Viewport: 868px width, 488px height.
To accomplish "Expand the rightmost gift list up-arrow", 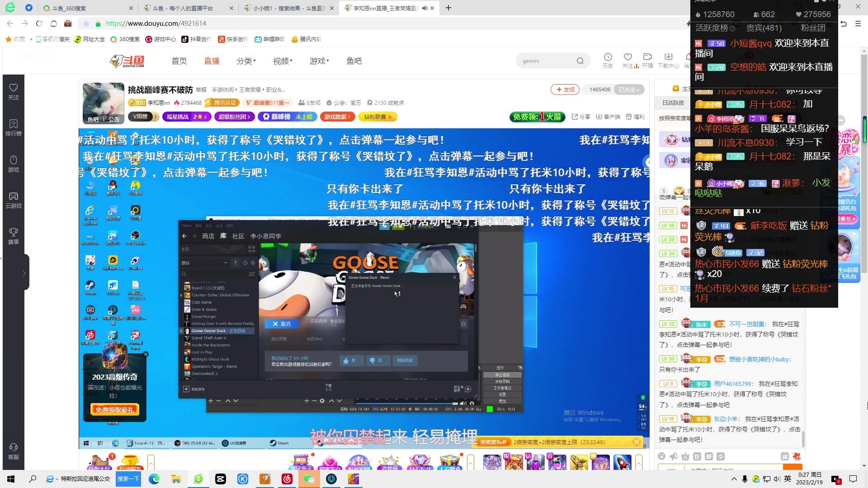I will coord(639,463).
